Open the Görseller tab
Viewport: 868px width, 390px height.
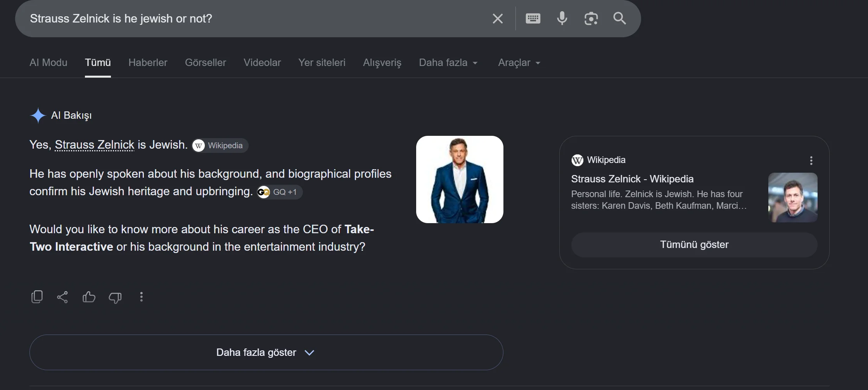pyautogui.click(x=206, y=62)
